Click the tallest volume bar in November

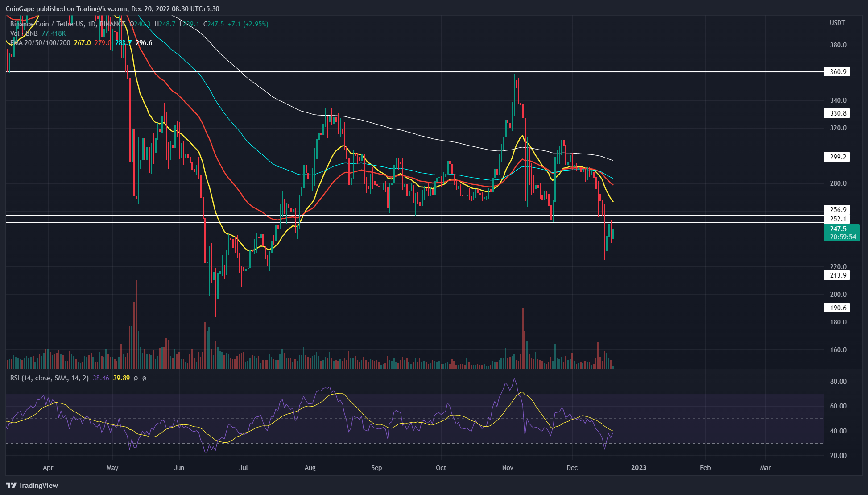tap(523, 339)
